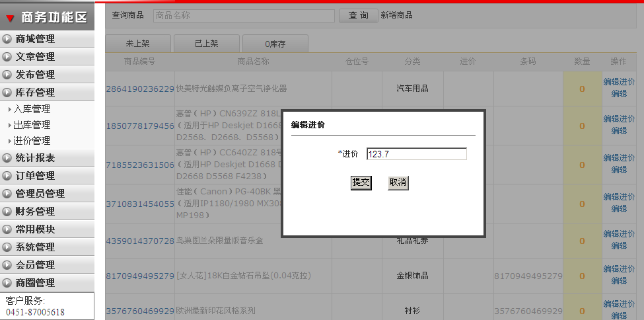Switch to the 未上架 tab
The height and width of the screenshot is (320, 644).
coord(137,44)
